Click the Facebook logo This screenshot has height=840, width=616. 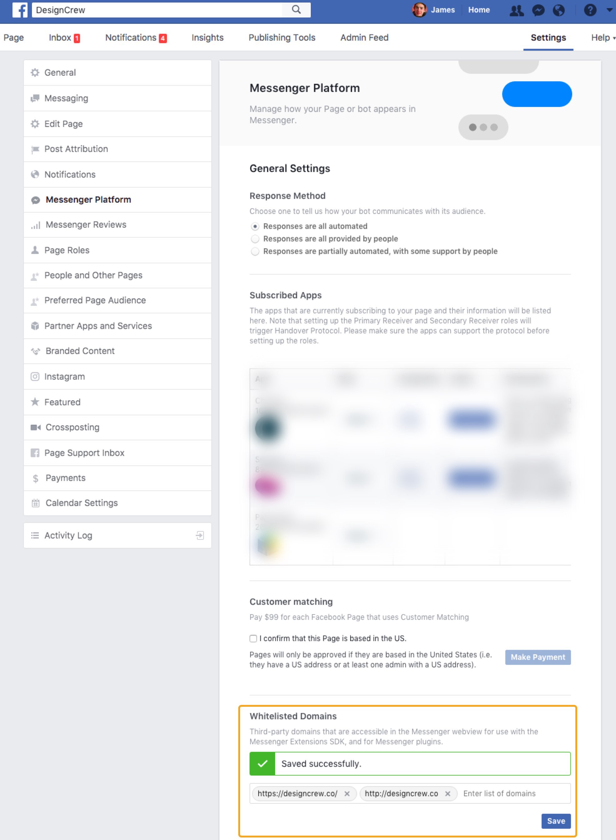coord(21,10)
